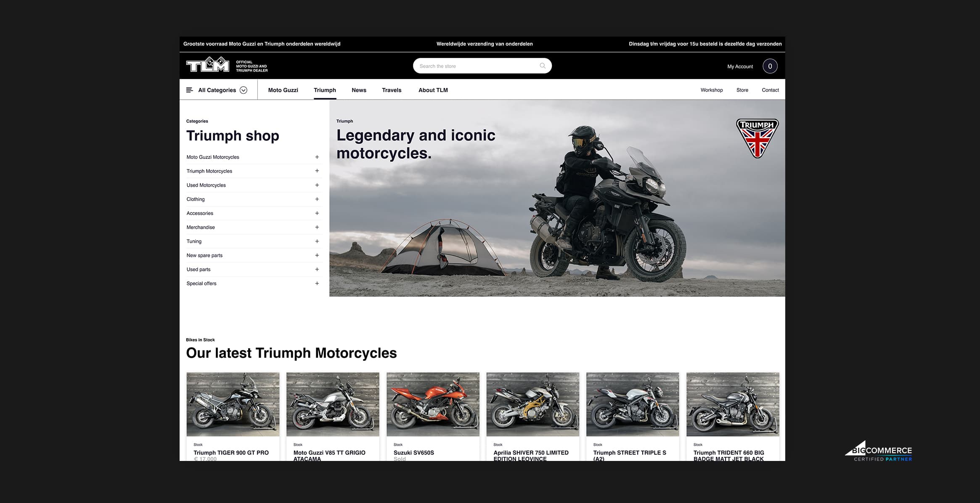Expand Moto Guzzi Motorcycles with plus icon
Viewport: 980px width, 503px height.
tap(317, 157)
